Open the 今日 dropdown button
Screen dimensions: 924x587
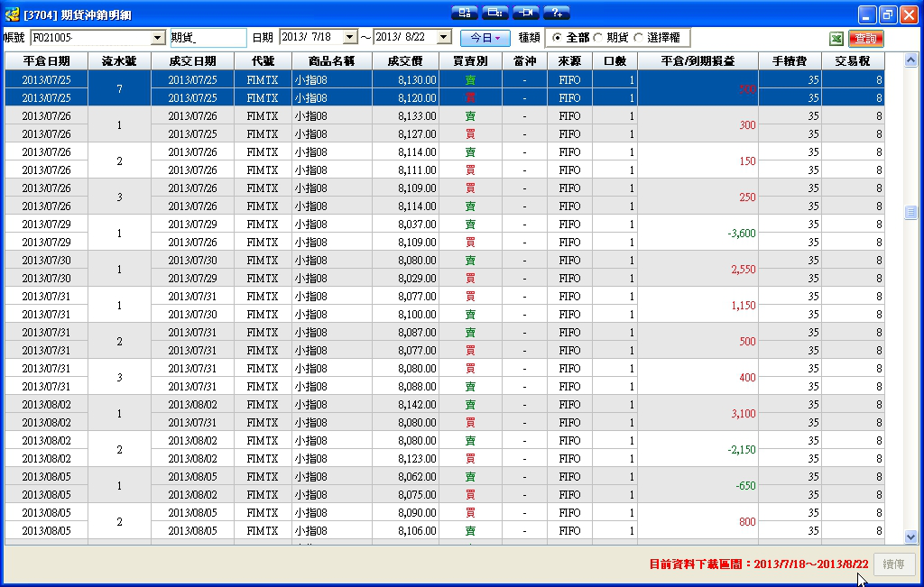pos(485,38)
